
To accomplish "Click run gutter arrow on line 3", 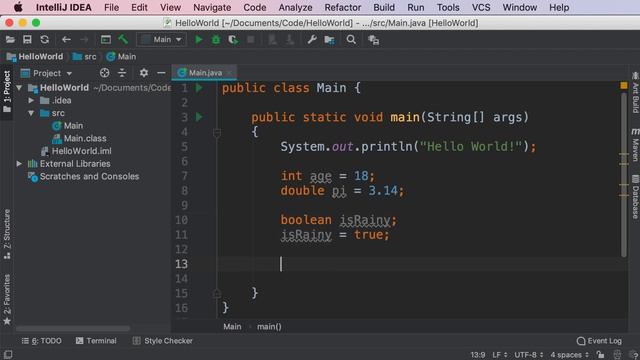I will click(199, 117).
